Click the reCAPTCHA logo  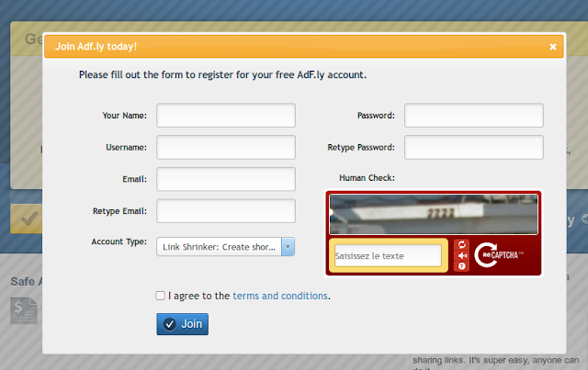[x=499, y=255]
